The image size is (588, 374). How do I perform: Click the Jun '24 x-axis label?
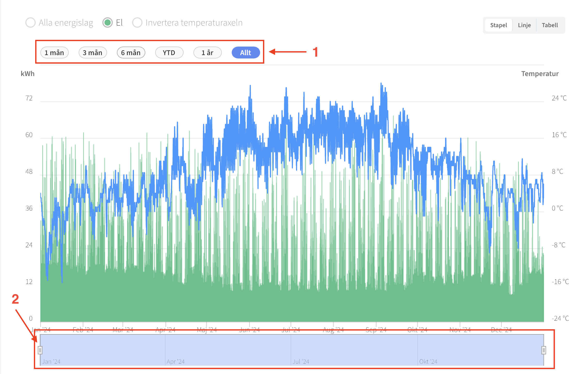pyautogui.click(x=250, y=330)
